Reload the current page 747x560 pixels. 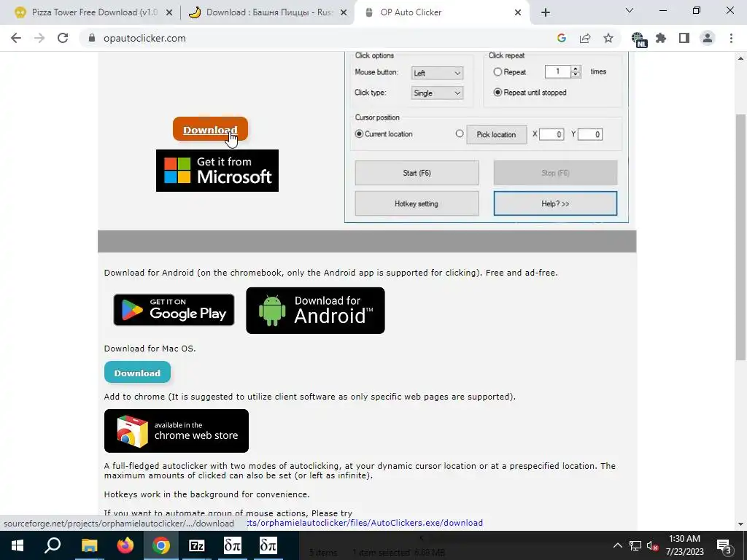coord(63,38)
